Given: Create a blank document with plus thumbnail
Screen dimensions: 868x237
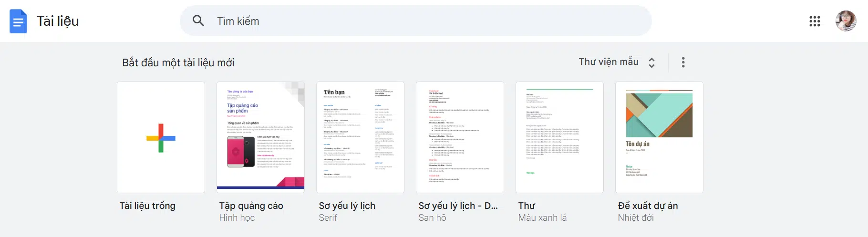Looking at the screenshot, I should [161, 137].
